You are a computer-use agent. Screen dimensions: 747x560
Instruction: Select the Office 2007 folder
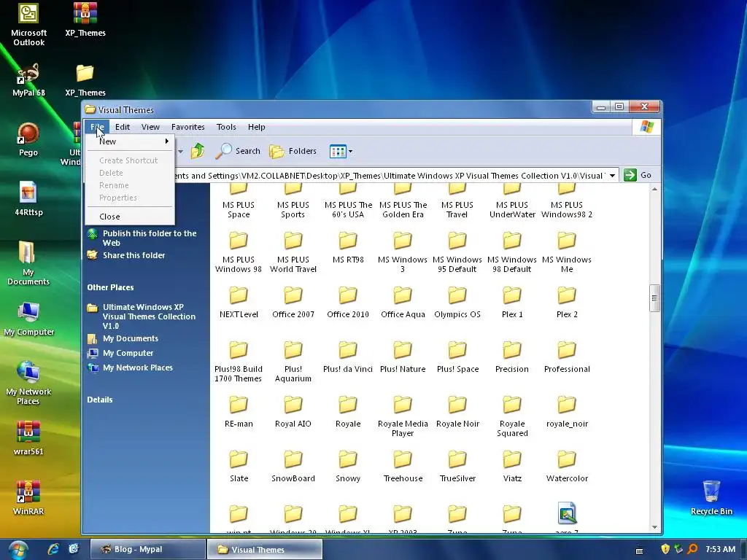(x=293, y=303)
